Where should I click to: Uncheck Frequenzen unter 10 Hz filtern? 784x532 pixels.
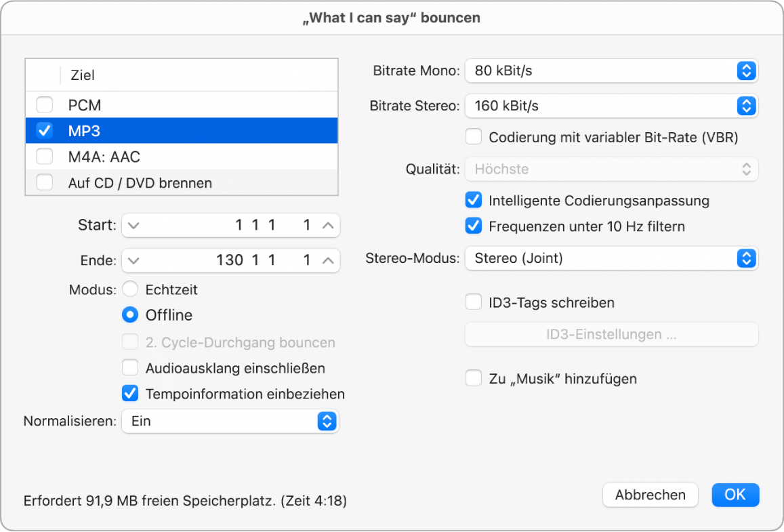tap(473, 226)
